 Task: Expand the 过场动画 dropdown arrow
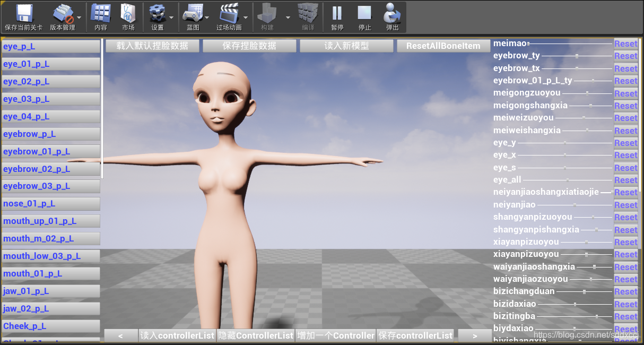(x=246, y=17)
